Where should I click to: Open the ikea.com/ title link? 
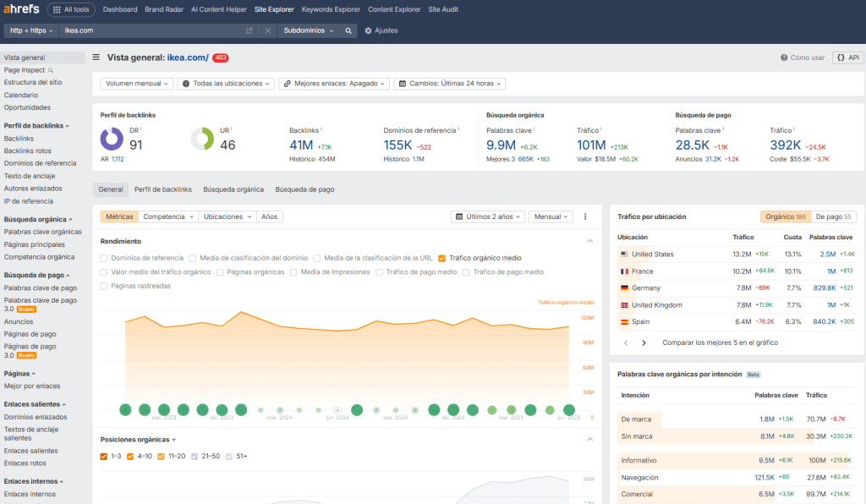click(188, 58)
